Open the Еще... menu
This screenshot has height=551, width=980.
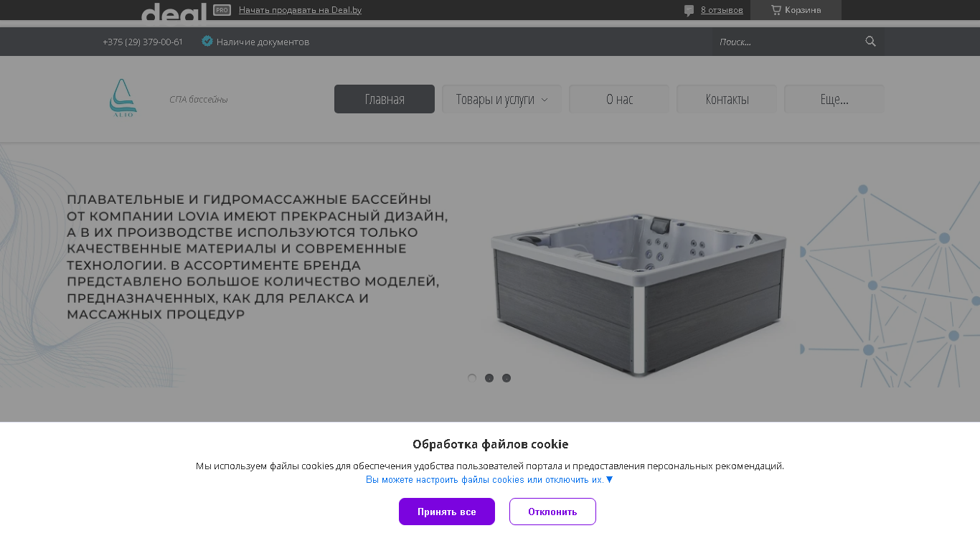(834, 99)
